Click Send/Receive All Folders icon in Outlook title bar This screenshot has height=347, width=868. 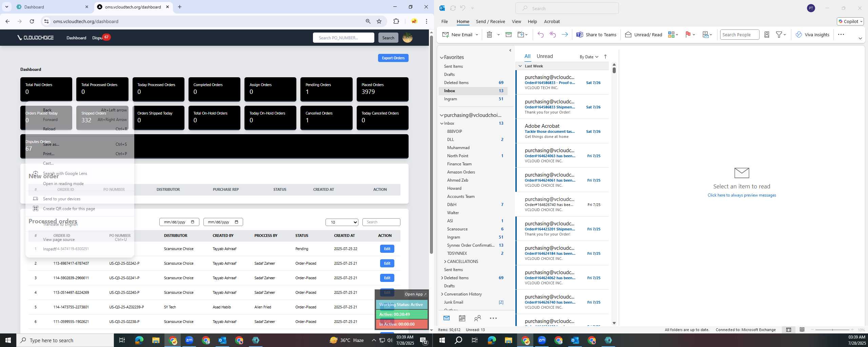pos(453,8)
